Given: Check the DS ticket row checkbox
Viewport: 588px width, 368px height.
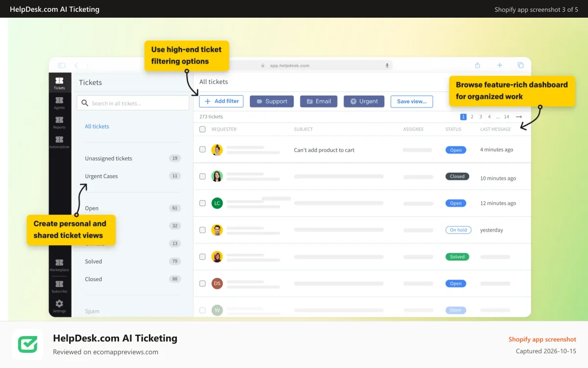Looking at the screenshot, I should tap(202, 283).
